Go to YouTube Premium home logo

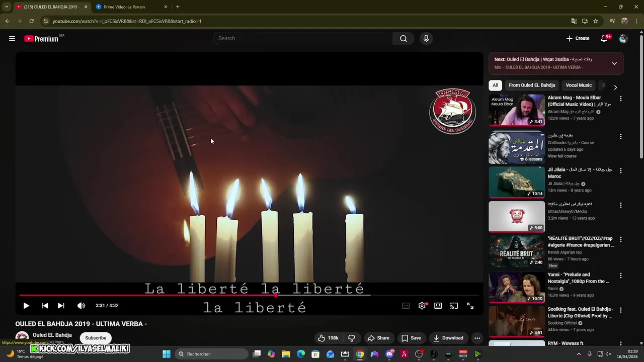click(x=41, y=39)
